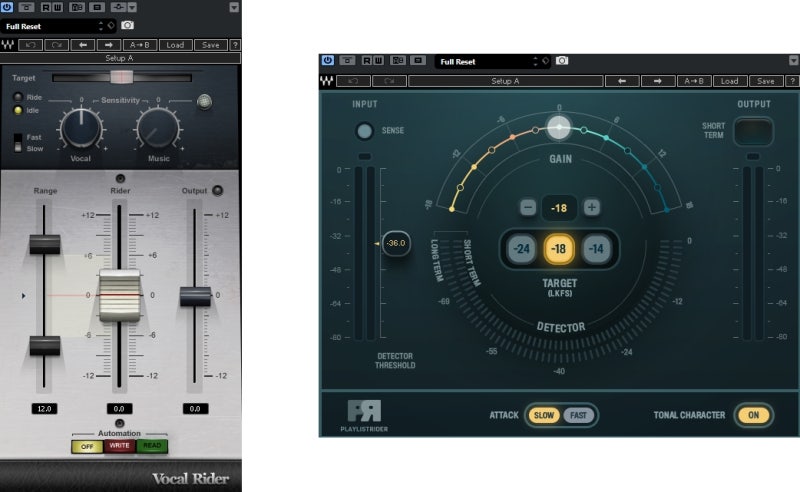Click Vocal Rider undo icon
800x492 pixels.
coord(30,45)
